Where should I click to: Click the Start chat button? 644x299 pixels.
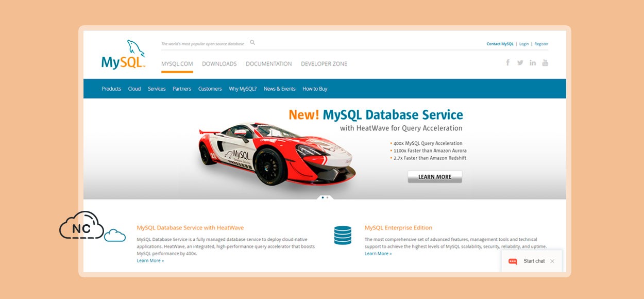point(532,261)
